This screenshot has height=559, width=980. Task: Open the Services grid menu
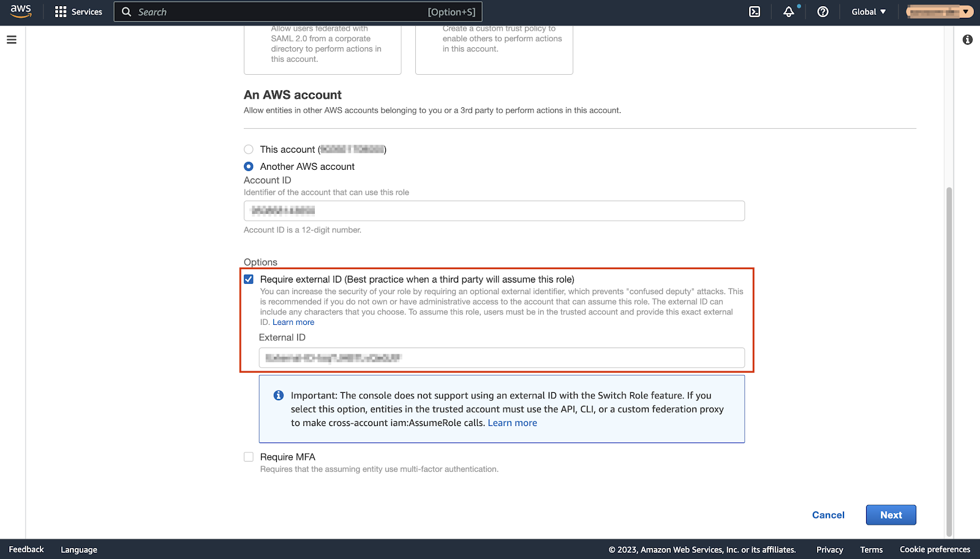point(78,12)
